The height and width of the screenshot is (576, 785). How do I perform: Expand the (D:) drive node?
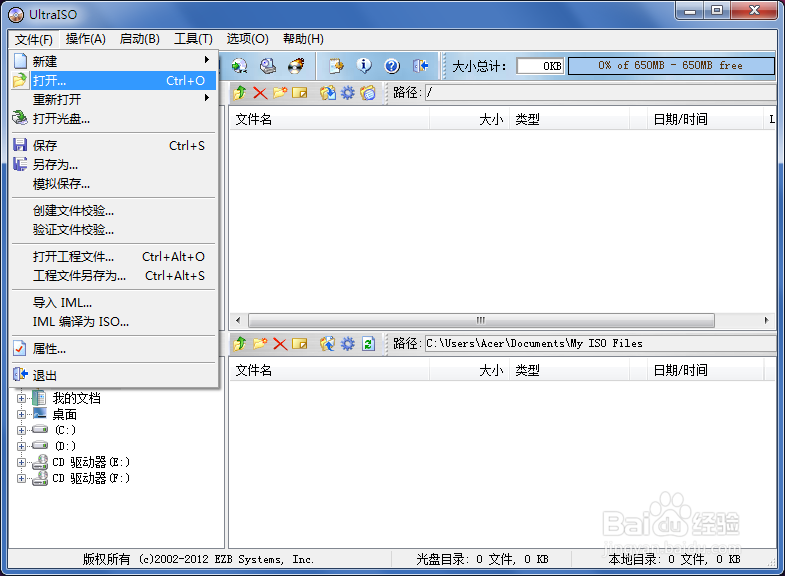coord(21,446)
